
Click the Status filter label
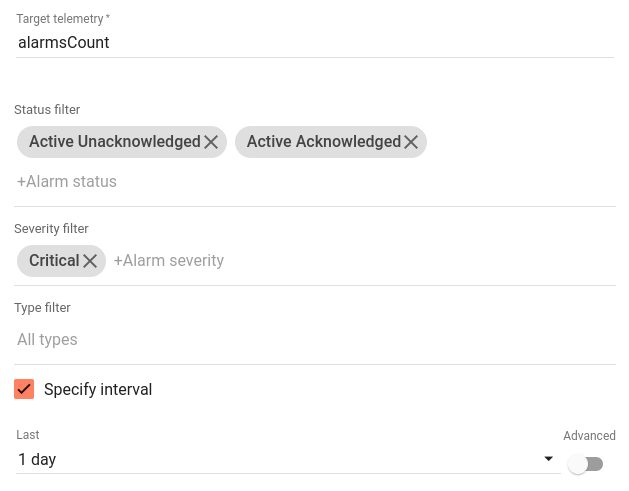point(47,110)
